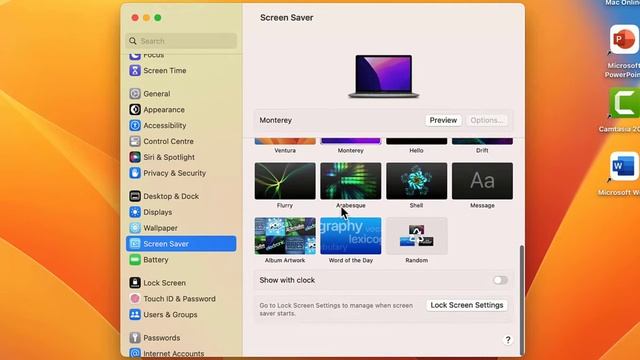Screen dimensions: 640x360
Task: Choose the Album Artwork screen saver
Action: pos(285,236)
